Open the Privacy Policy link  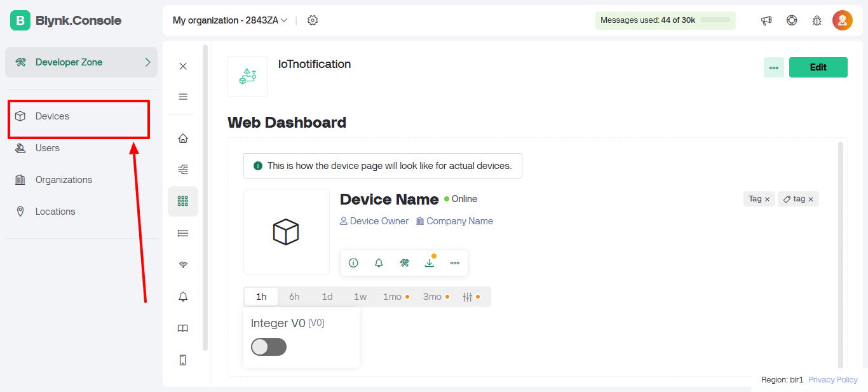[x=833, y=380]
